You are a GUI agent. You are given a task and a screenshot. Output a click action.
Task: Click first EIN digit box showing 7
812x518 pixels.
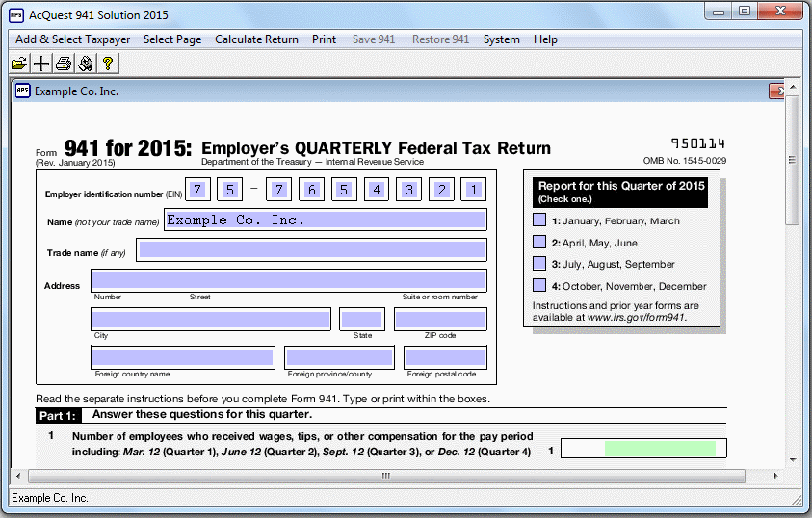pyautogui.click(x=197, y=190)
